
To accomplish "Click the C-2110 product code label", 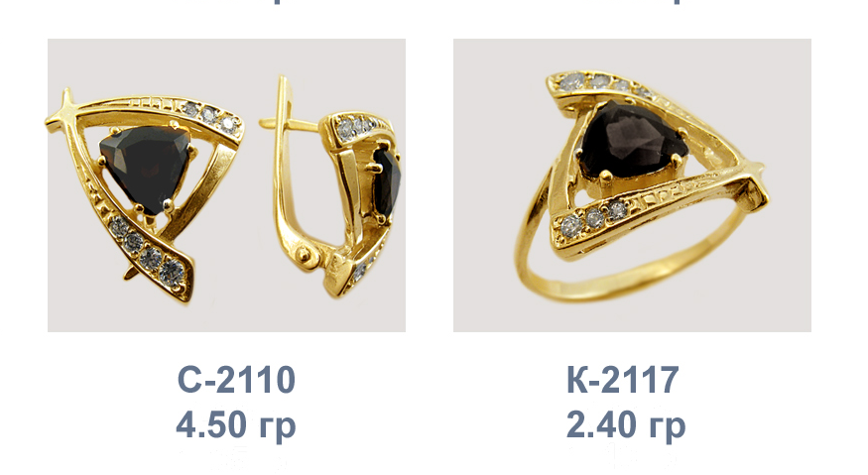I will [236, 380].
